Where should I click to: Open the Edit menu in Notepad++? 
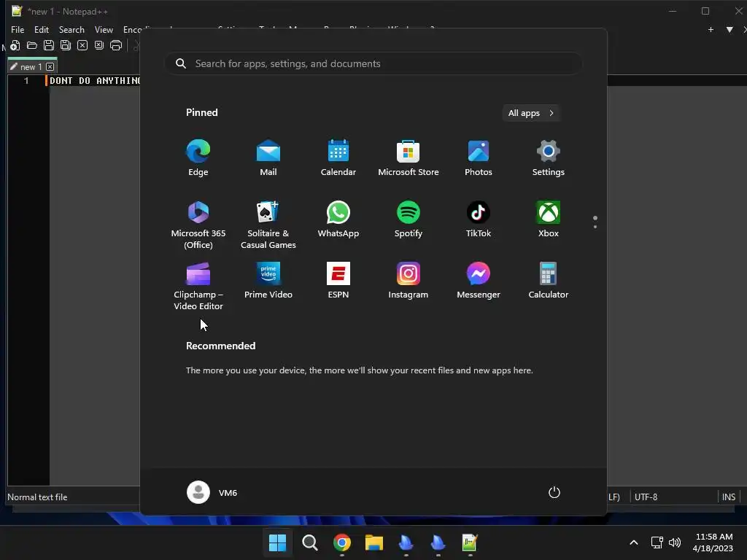[42, 29]
